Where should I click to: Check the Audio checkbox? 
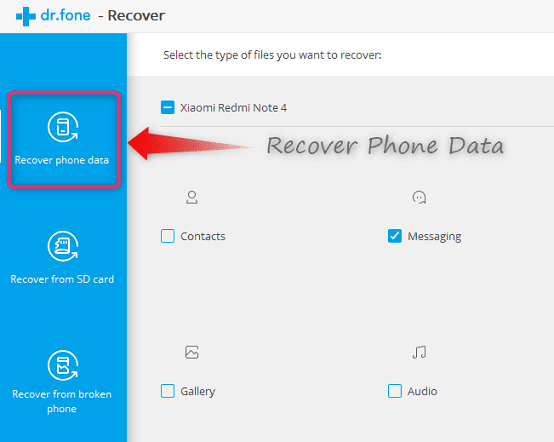point(395,391)
